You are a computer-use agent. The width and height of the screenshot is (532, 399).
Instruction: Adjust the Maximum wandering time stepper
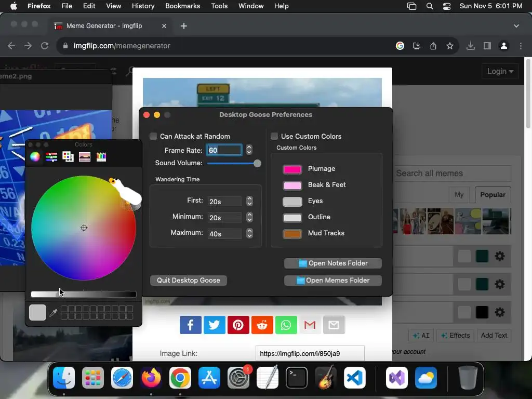coord(250,233)
